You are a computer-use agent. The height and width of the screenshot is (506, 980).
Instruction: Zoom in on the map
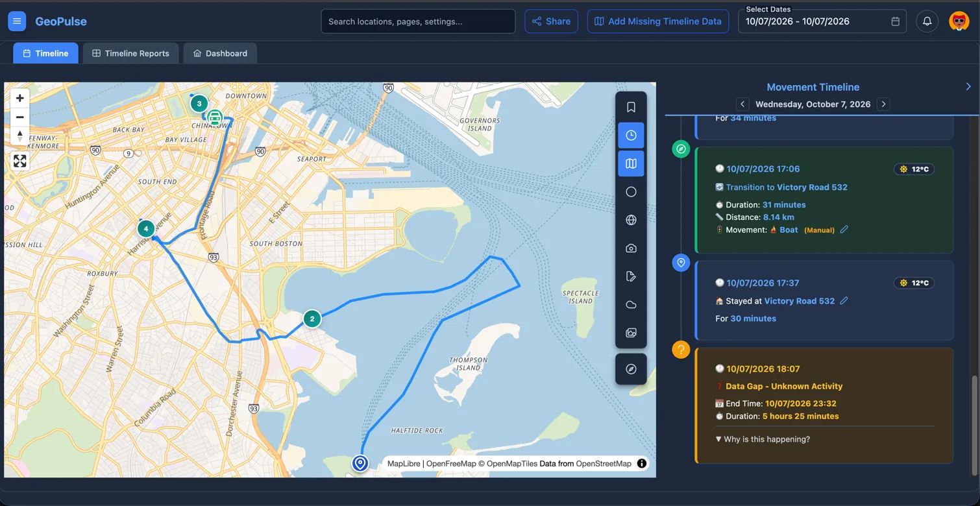[x=20, y=98]
